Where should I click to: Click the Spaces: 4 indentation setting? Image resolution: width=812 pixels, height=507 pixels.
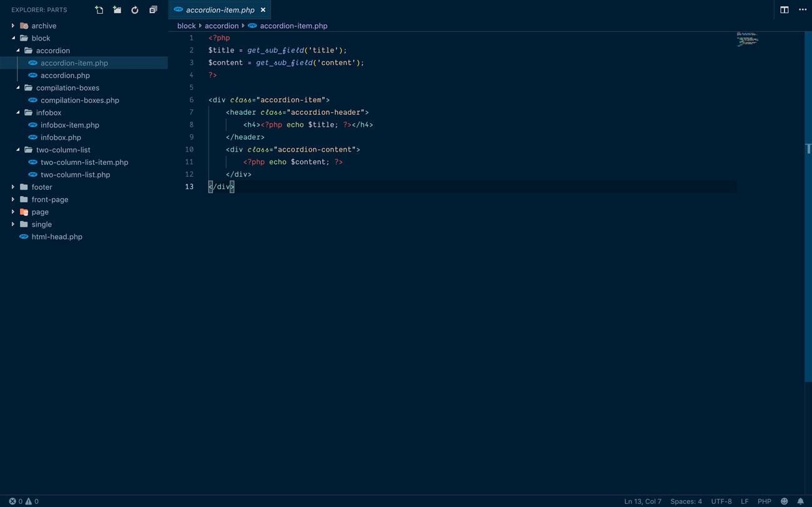point(686,501)
